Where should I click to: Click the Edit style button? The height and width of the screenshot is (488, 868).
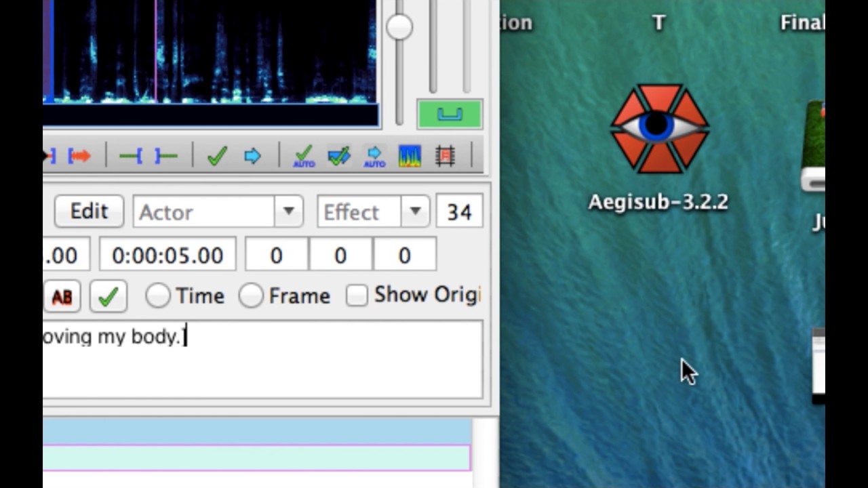[x=89, y=211]
